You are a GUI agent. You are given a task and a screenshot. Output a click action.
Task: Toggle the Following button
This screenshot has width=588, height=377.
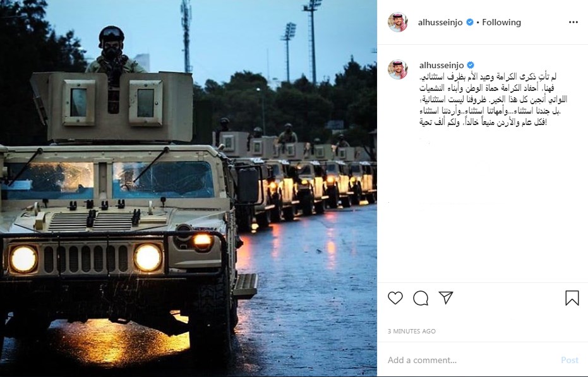coord(501,23)
